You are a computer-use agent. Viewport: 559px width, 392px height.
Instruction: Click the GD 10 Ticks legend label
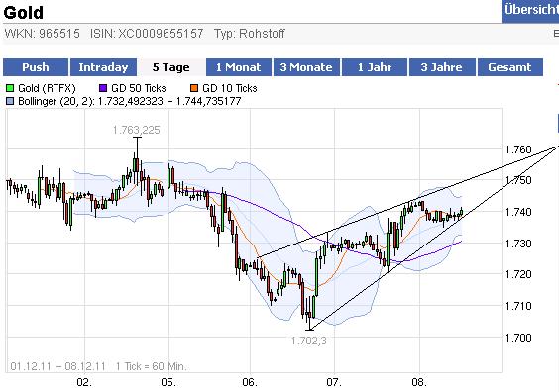pos(230,88)
